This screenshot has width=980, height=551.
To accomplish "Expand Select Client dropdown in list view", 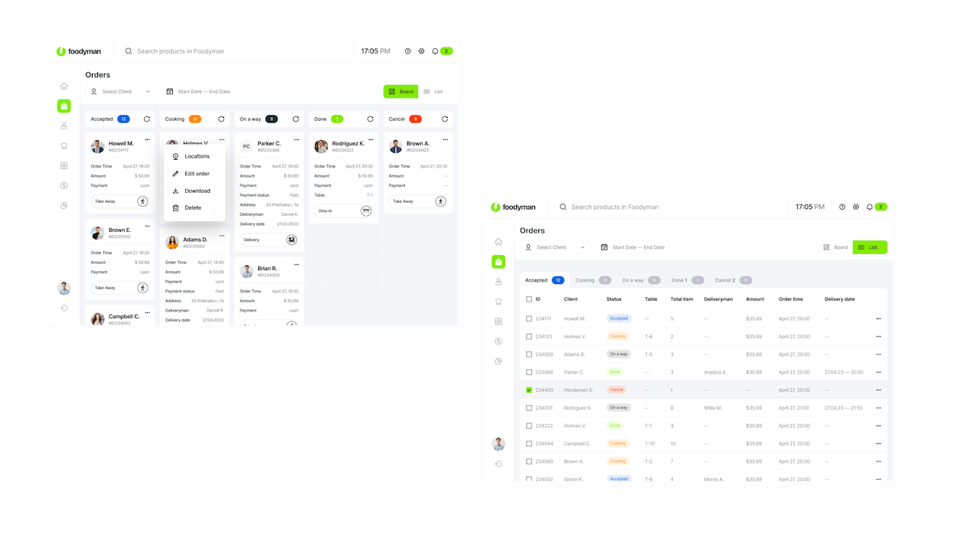I will tap(555, 247).
